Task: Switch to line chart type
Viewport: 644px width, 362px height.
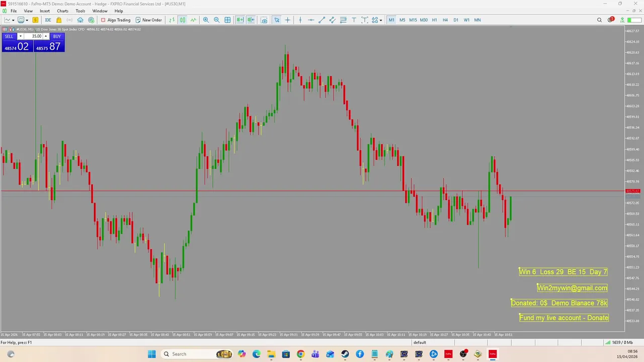Action: [193, 20]
